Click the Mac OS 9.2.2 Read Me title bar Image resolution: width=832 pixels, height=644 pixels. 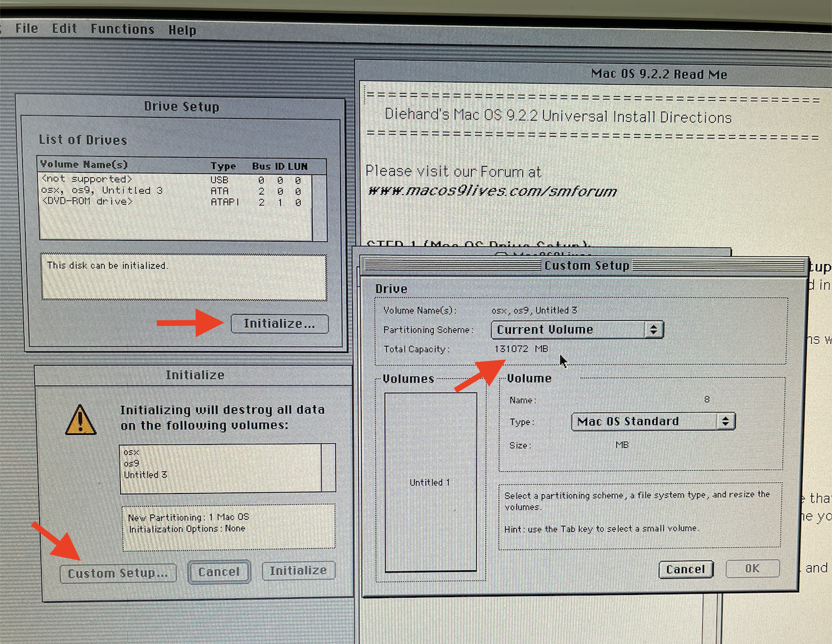click(594, 74)
